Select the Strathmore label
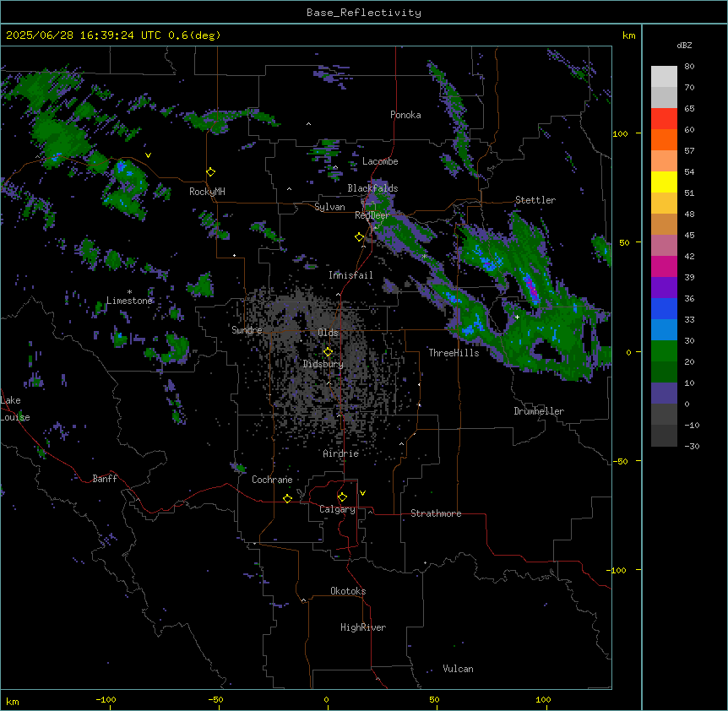The image size is (728, 711). 436,513
